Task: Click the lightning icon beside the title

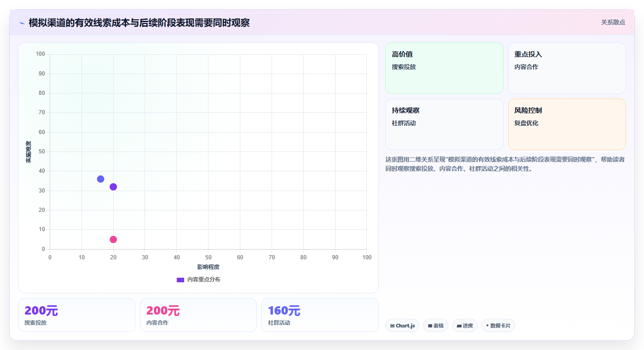Action: pyautogui.click(x=22, y=23)
